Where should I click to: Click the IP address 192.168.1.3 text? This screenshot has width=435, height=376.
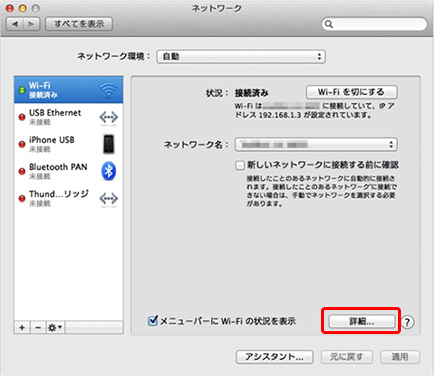[x=280, y=115]
